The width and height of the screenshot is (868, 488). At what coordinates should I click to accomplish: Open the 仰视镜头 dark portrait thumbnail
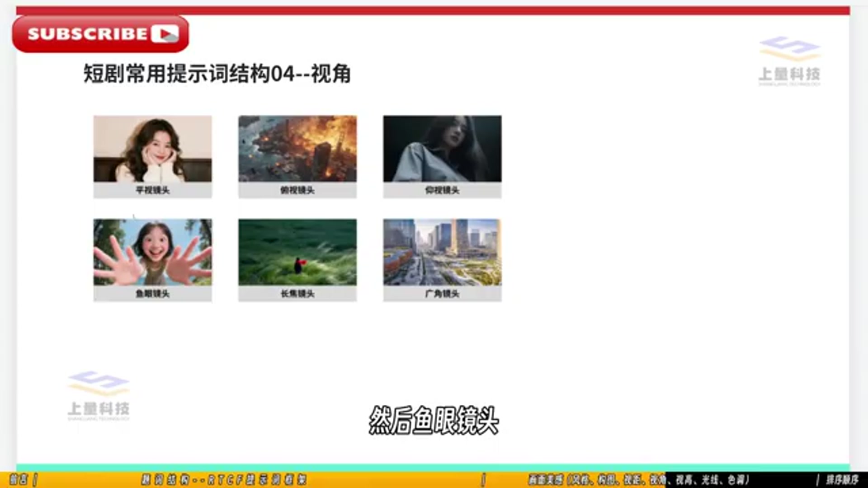[x=442, y=149]
